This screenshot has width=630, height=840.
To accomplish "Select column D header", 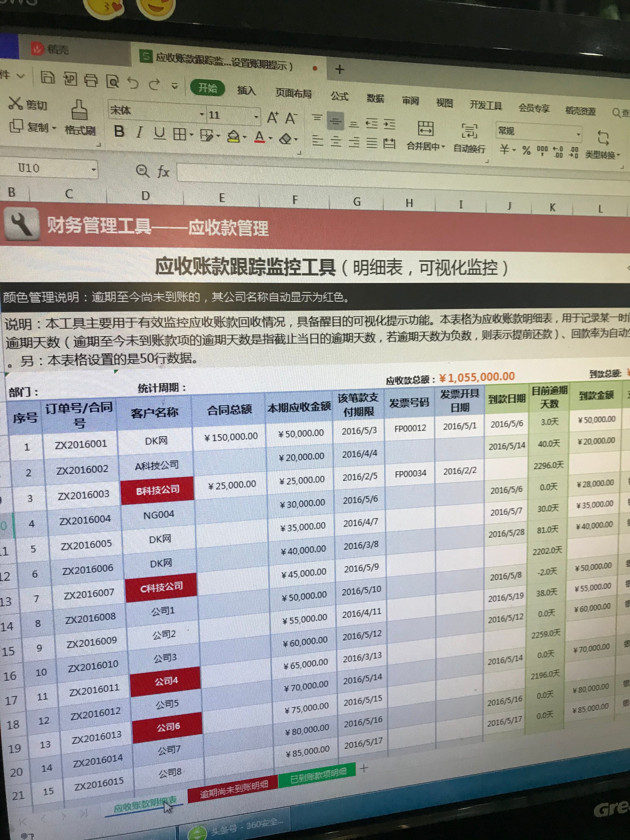I will tap(145, 196).
